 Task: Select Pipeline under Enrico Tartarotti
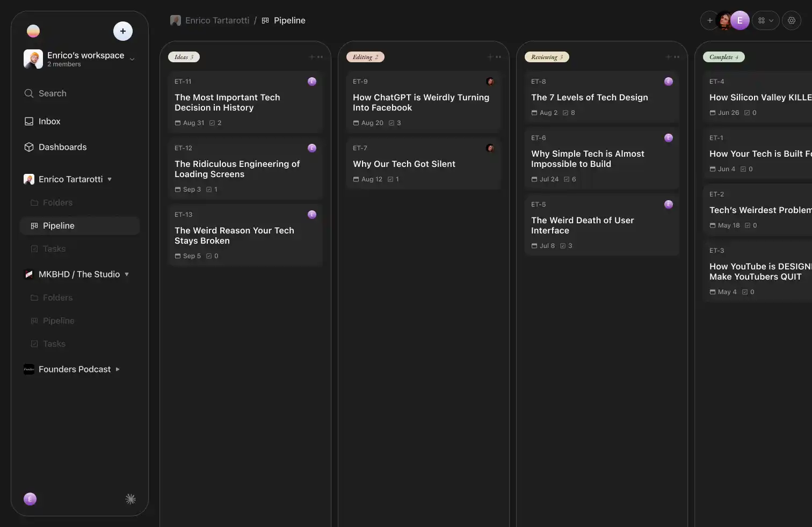click(x=59, y=226)
